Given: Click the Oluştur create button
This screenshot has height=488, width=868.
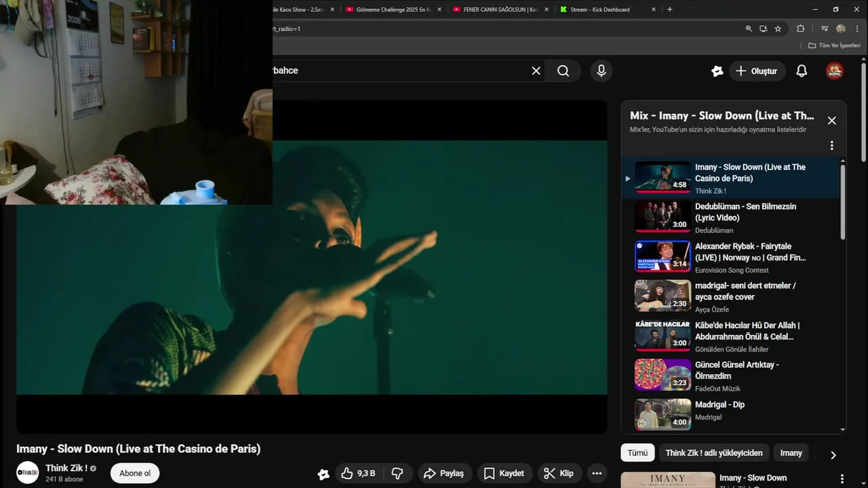Looking at the screenshot, I should 757,71.
